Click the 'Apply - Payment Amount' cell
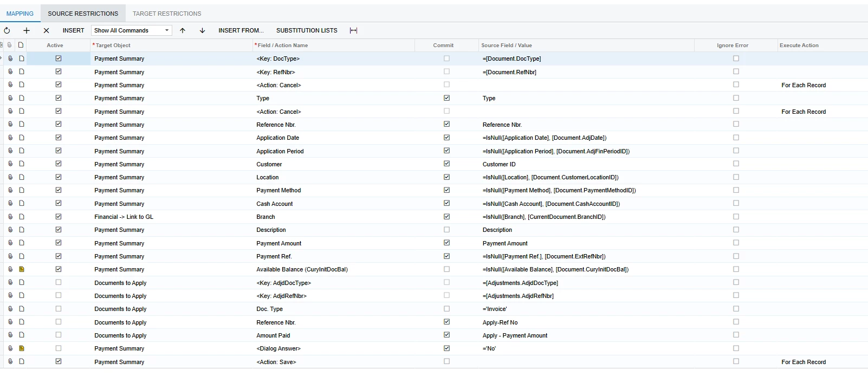868x376 pixels. (586, 335)
